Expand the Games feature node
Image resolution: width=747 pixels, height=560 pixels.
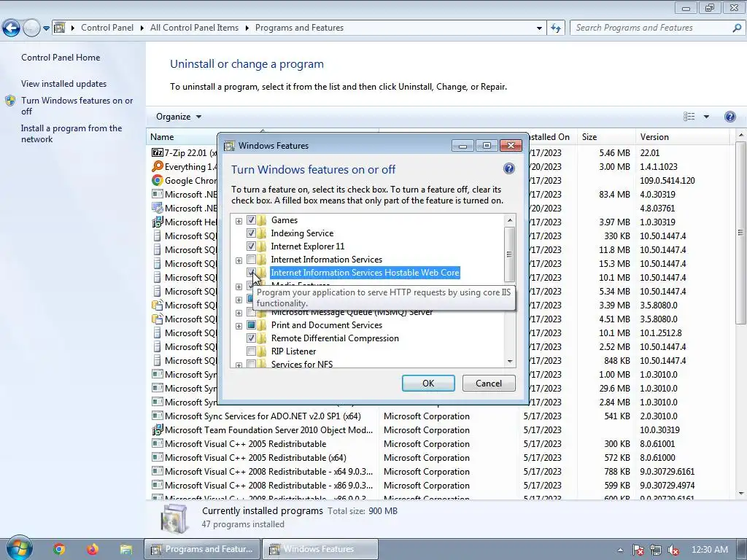coord(239,221)
